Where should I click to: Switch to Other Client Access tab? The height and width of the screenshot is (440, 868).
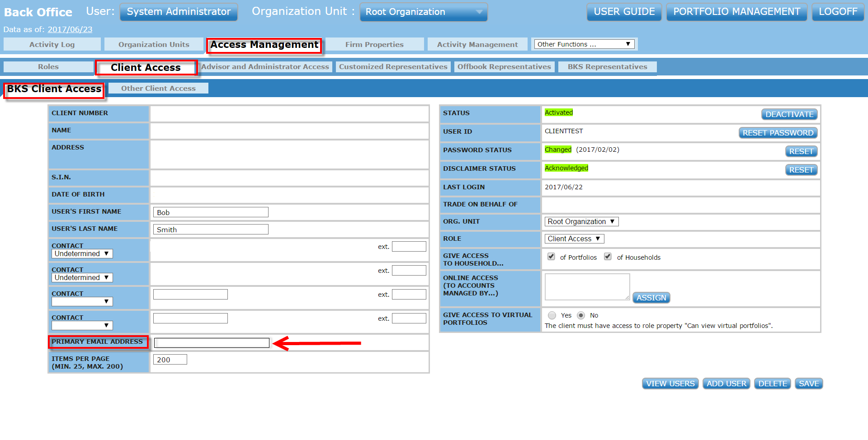pos(158,89)
